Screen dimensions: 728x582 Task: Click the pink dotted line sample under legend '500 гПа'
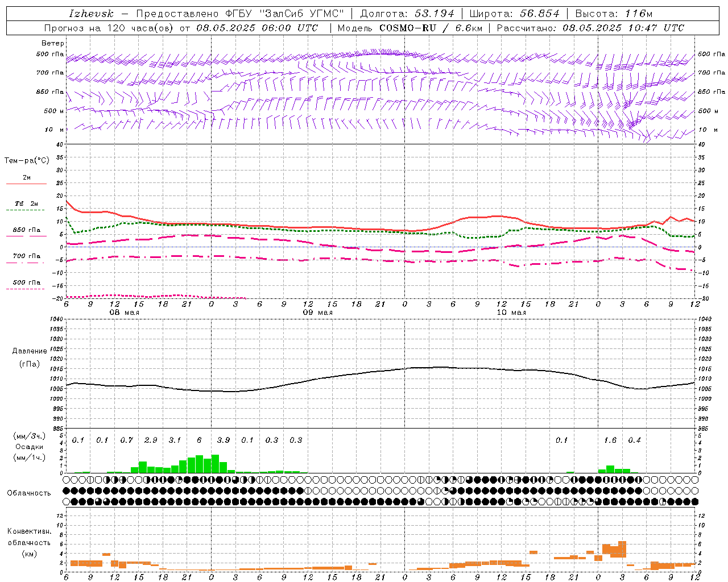[x=26, y=289]
